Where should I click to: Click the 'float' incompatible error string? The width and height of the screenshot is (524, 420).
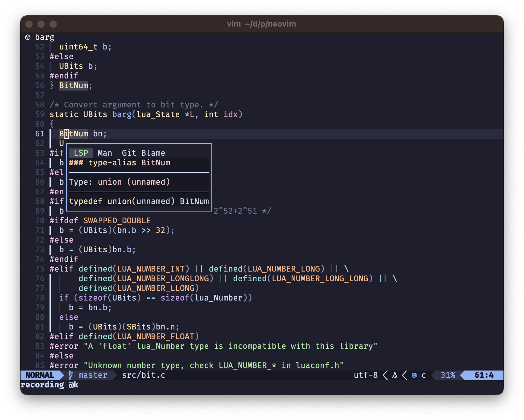(x=231, y=346)
